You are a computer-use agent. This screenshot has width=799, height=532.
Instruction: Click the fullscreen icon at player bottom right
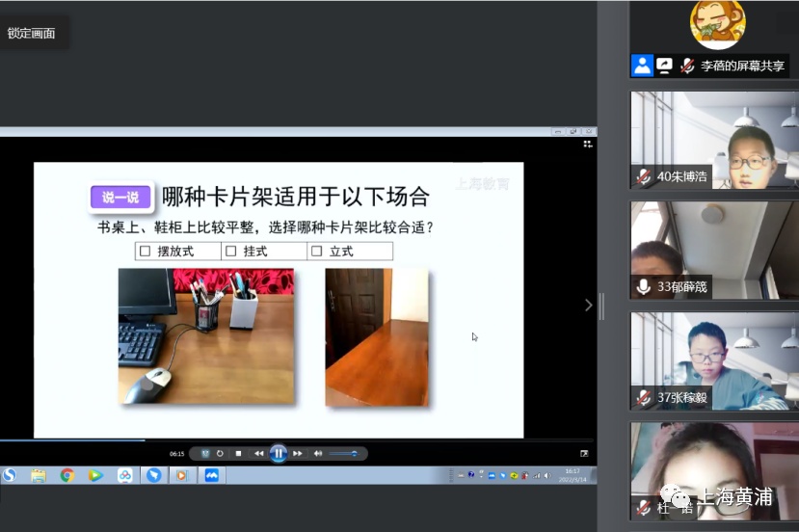tap(584, 453)
